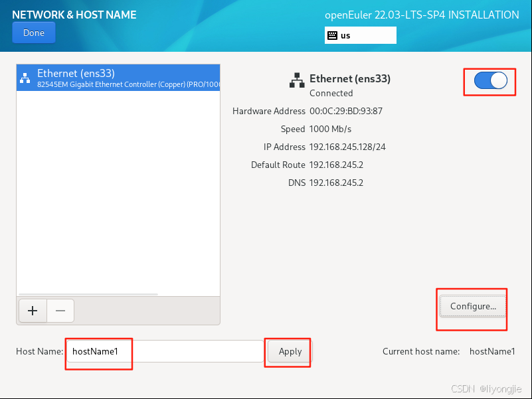Click the openEuler 22.03-LTS-SP4 INSTALLATION text
This screenshot has width=532, height=399.
click(x=422, y=15)
